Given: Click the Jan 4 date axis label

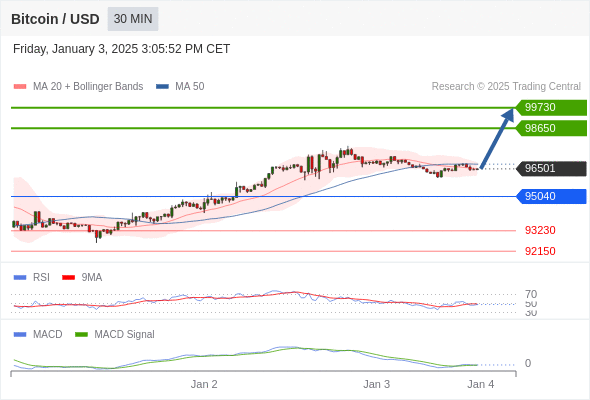Looking at the screenshot, I should (481, 384).
